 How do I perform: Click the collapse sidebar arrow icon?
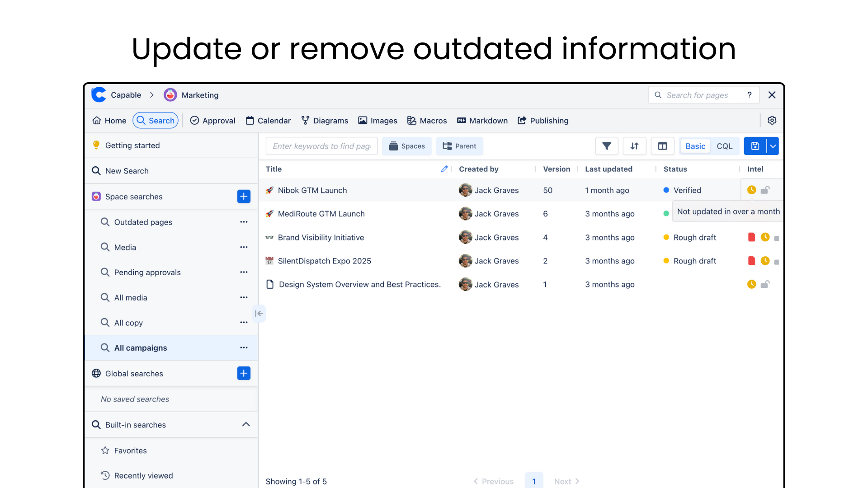(x=259, y=313)
